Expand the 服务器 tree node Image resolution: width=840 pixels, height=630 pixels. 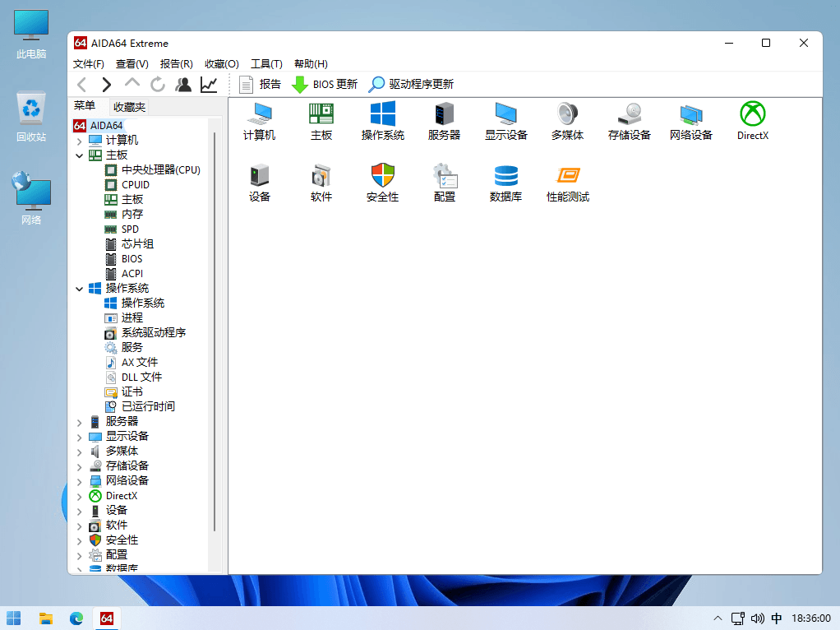[79, 422]
